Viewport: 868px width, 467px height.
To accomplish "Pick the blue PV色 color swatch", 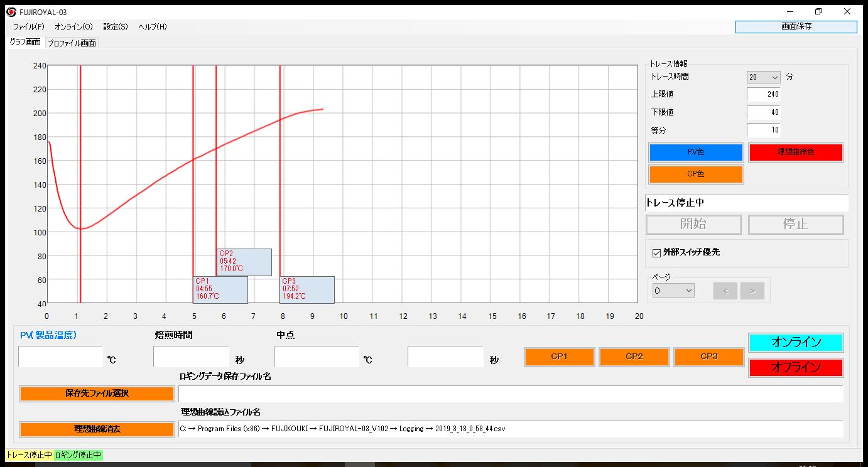I will [695, 153].
